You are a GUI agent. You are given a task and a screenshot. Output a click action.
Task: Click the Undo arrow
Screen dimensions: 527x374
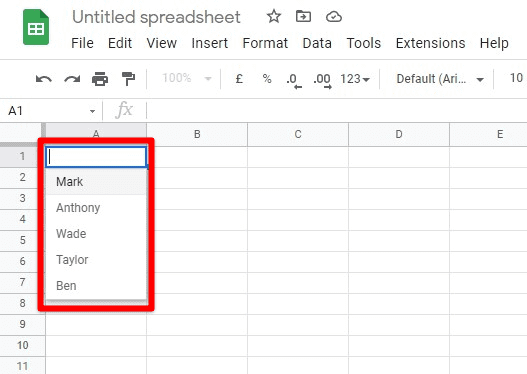tap(44, 79)
